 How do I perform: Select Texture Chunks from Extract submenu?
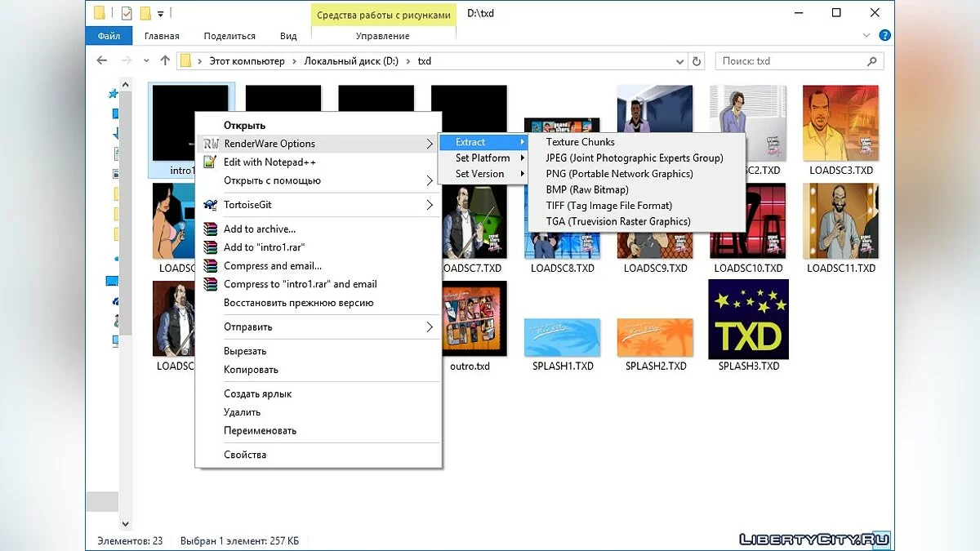pyautogui.click(x=580, y=142)
